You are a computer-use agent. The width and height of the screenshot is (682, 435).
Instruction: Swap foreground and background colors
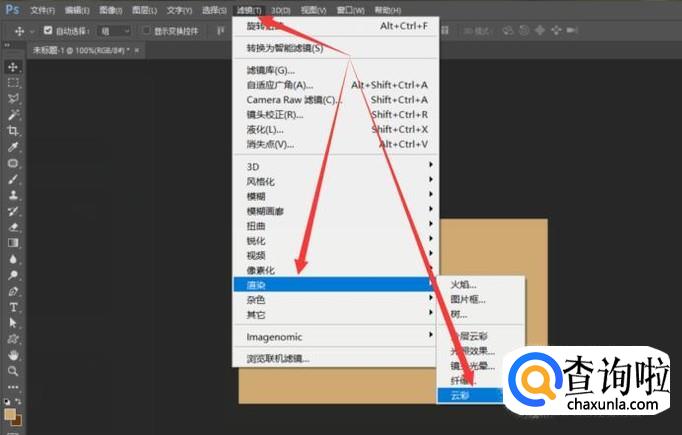[x=18, y=401]
